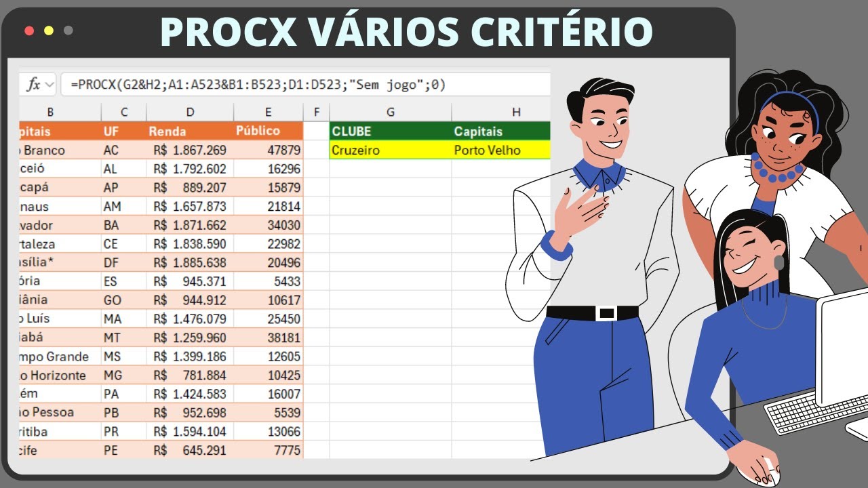Viewport: 868px width, 488px height.
Task: Select column D header
Action: [x=190, y=112]
